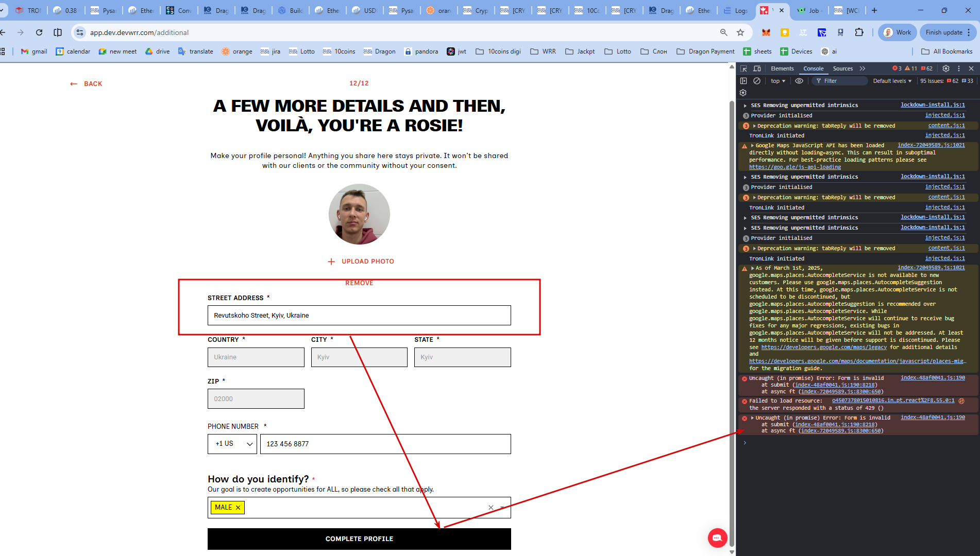Open the top JavaScript context dropdown
The image size is (980, 556).
(778, 81)
